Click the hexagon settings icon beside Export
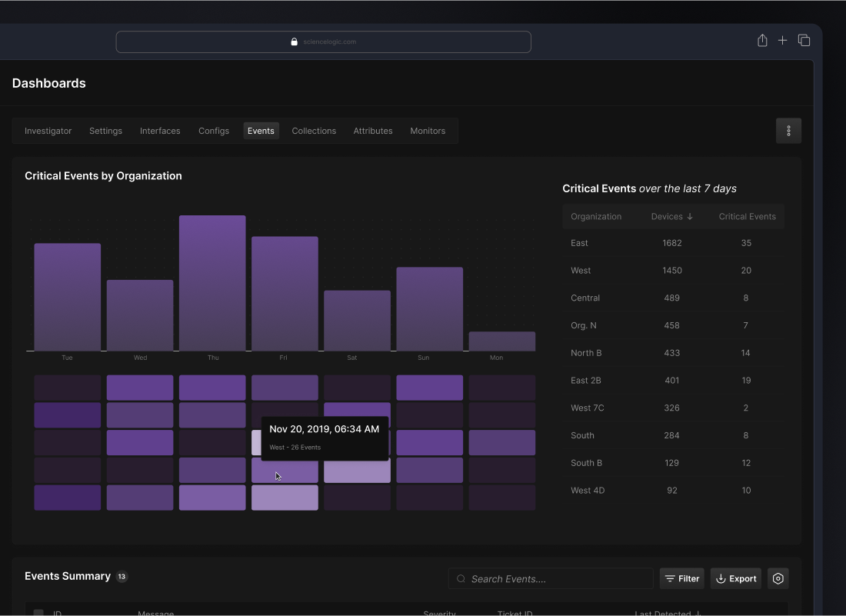The height and width of the screenshot is (616, 846). pyautogui.click(x=778, y=578)
